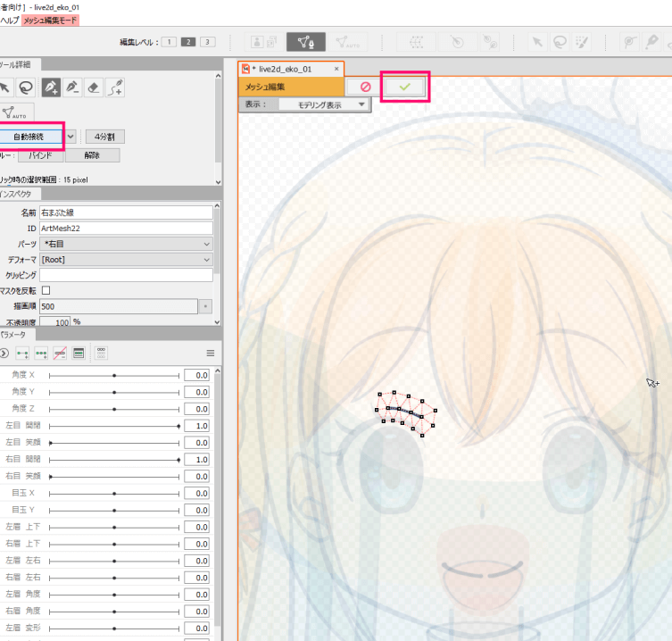The image size is (672, 641).
Task: Click the circled arrow icon in parameter panel
Action: click(4, 354)
